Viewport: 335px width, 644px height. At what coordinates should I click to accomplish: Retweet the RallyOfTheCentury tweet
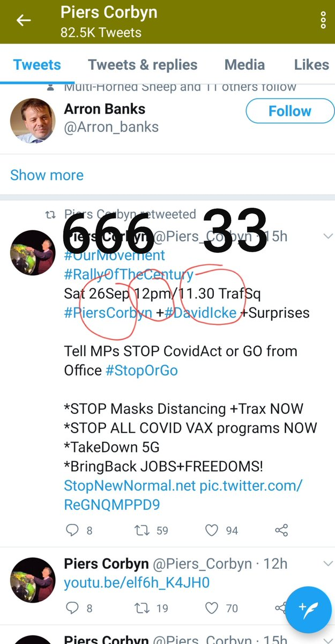pos(142,531)
